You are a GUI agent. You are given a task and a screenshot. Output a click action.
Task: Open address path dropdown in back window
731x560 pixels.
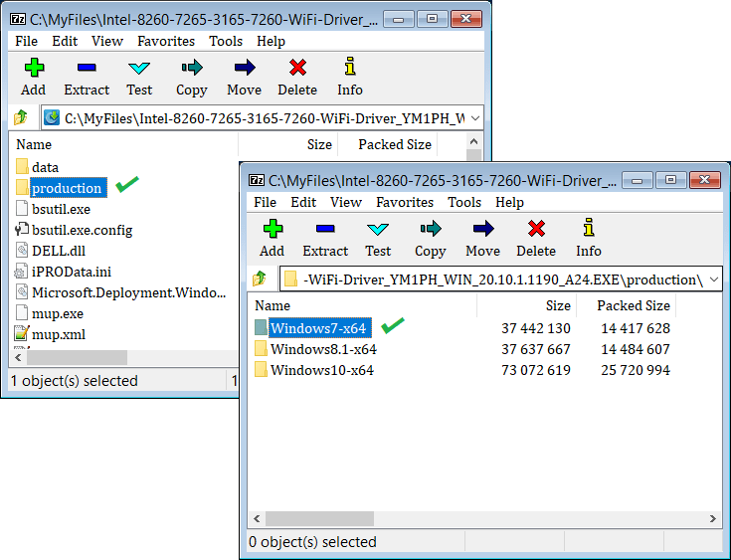pyautogui.click(x=475, y=118)
